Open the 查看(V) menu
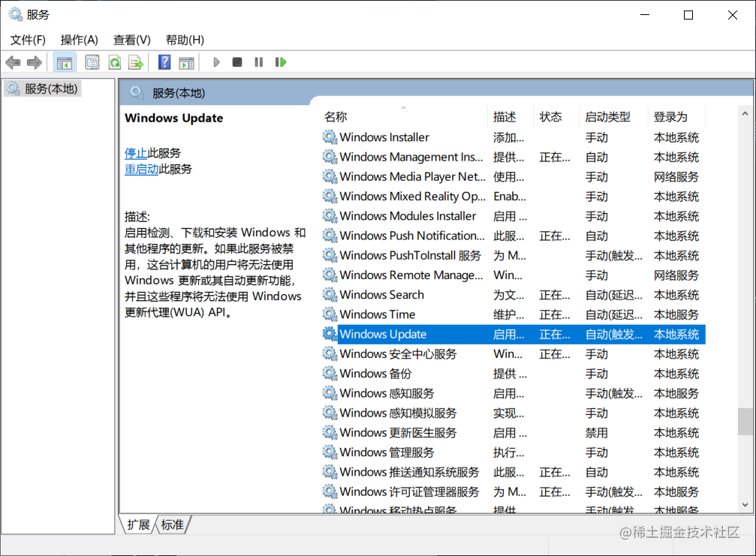 (x=131, y=39)
